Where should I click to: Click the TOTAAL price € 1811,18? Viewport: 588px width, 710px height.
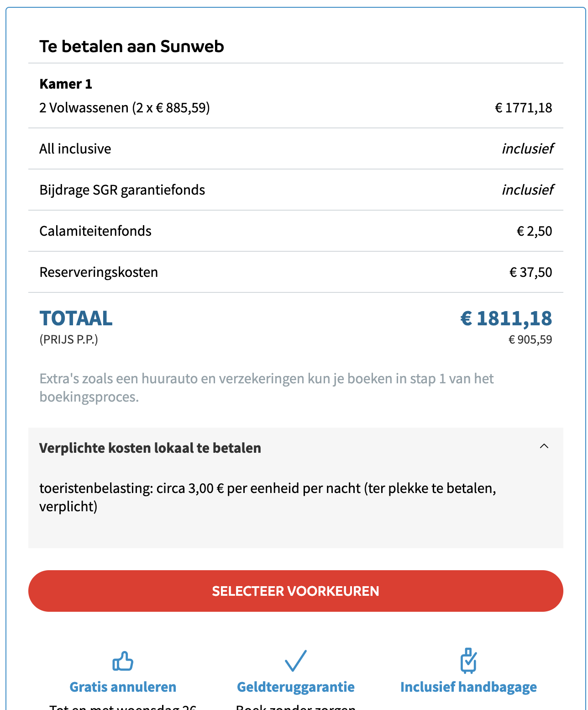[x=506, y=318]
